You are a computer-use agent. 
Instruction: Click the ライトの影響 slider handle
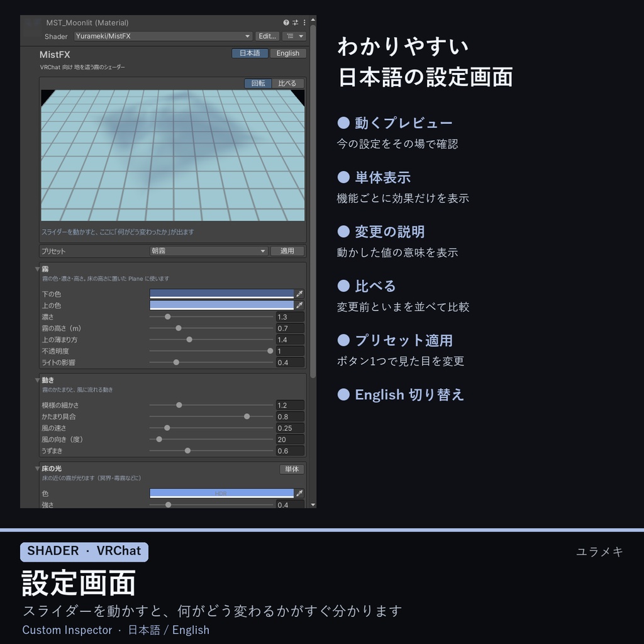[176, 362]
